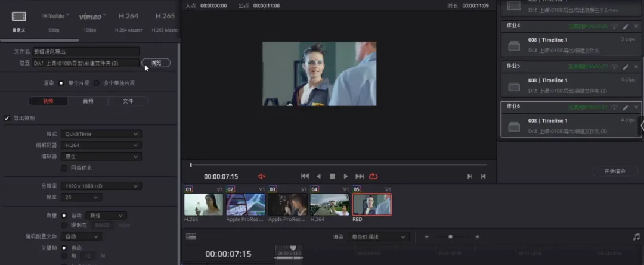The height and width of the screenshot is (265, 644).
Task: Play the viewer in reverse
Action: coord(318,176)
